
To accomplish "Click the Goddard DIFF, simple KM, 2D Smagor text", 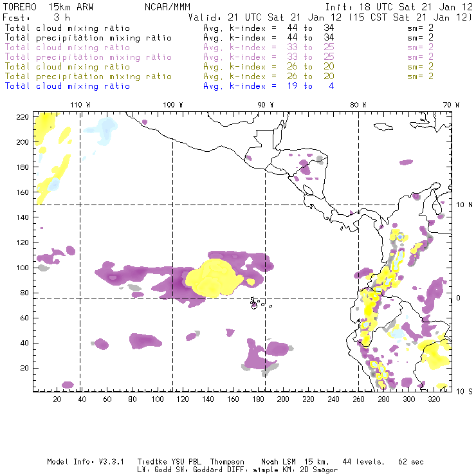I will pos(265,470).
